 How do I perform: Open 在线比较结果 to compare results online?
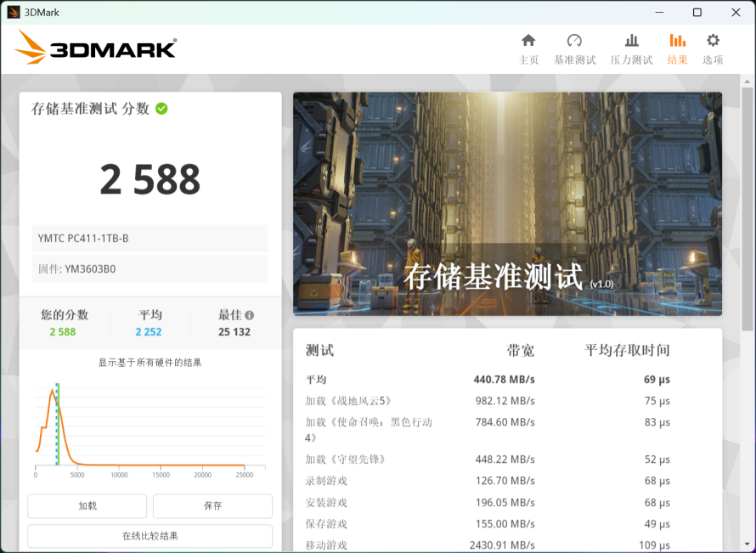click(x=150, y=535)
